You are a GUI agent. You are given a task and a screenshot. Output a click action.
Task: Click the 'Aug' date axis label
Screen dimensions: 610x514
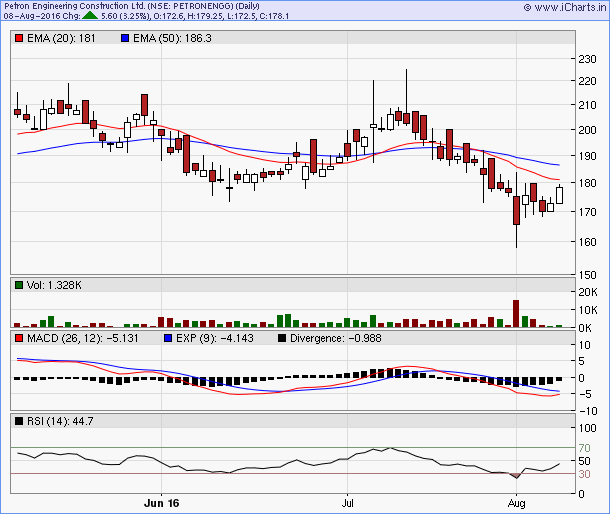pos(516,503)
